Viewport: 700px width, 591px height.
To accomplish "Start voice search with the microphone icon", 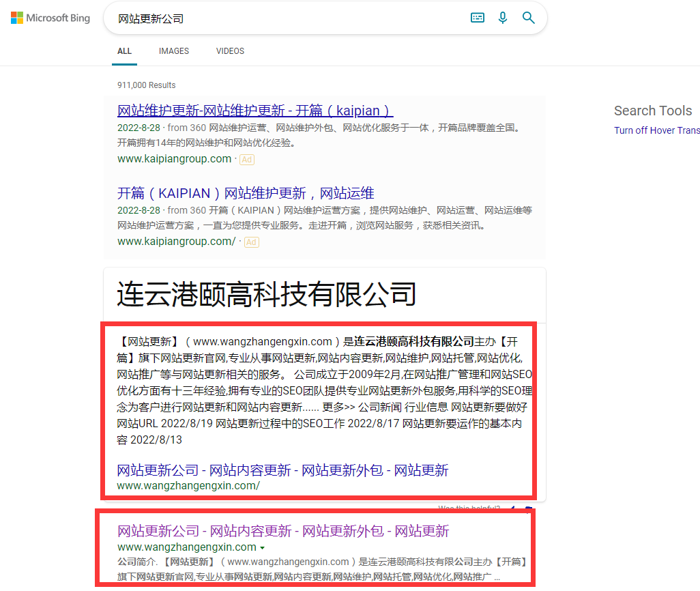I will (503, 18).
